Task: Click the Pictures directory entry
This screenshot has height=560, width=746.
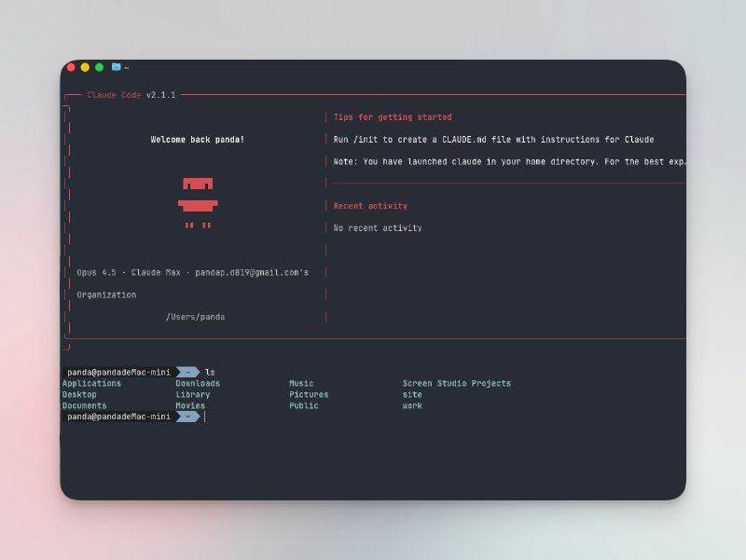Action: [309, 394]
